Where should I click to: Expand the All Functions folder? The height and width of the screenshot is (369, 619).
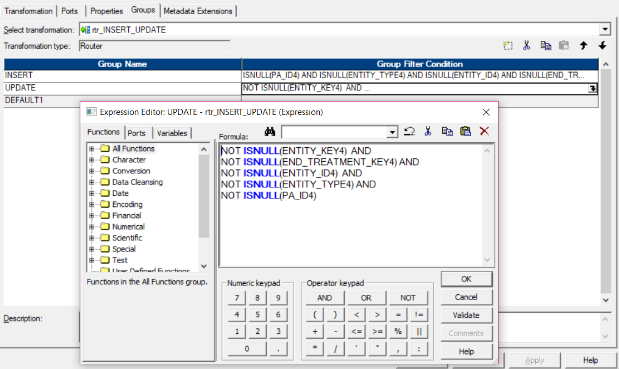(x=92, y=149)
